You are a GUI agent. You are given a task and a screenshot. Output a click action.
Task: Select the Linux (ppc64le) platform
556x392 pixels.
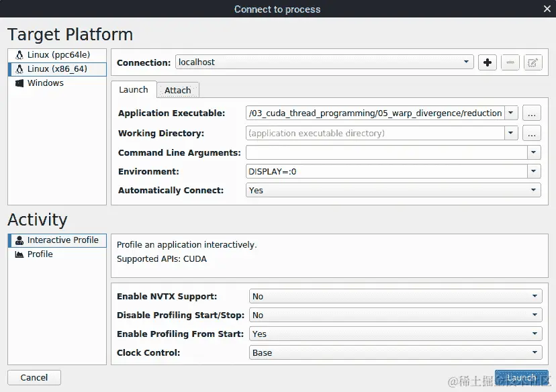pos(58,54)
